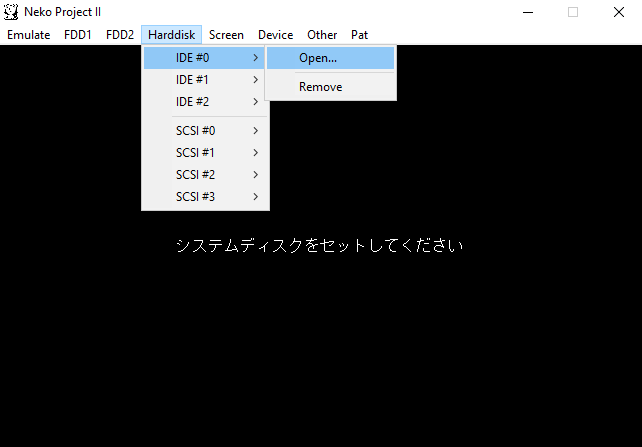
Task: Open the Pat menu
Action: click(359, 35)
